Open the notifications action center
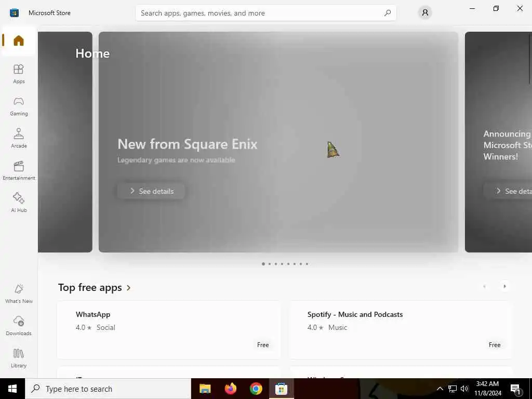This screenshot has width=532, height=399. tap(516, 389)
